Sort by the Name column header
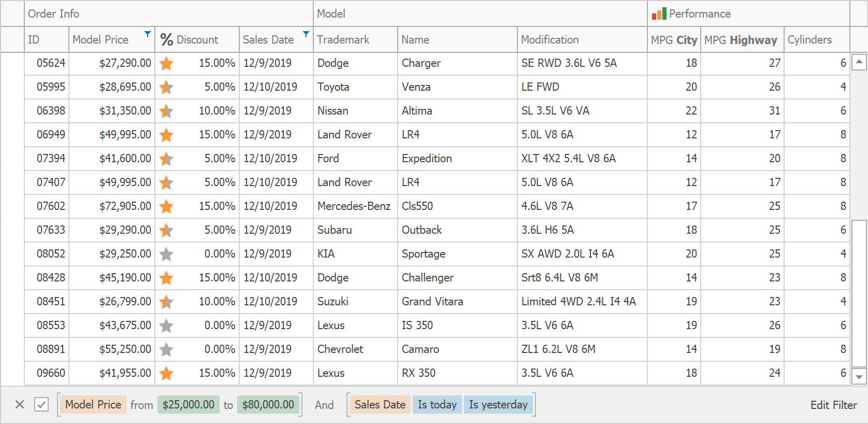The width and height of the screenshot is (868, 424). [x=457, y=39]
